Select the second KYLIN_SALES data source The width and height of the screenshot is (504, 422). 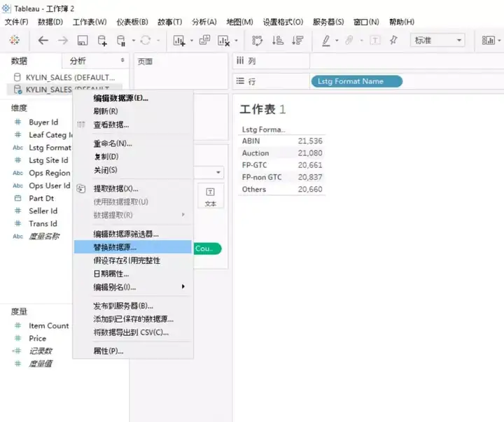pos(64,90)
